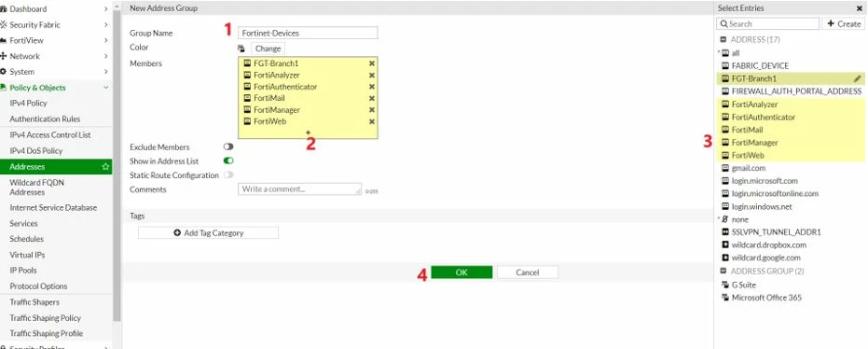The image size is (868, 349).
Task: Click the star icon on Addresses
Action: pyautogui.click(x=105, y=167)
